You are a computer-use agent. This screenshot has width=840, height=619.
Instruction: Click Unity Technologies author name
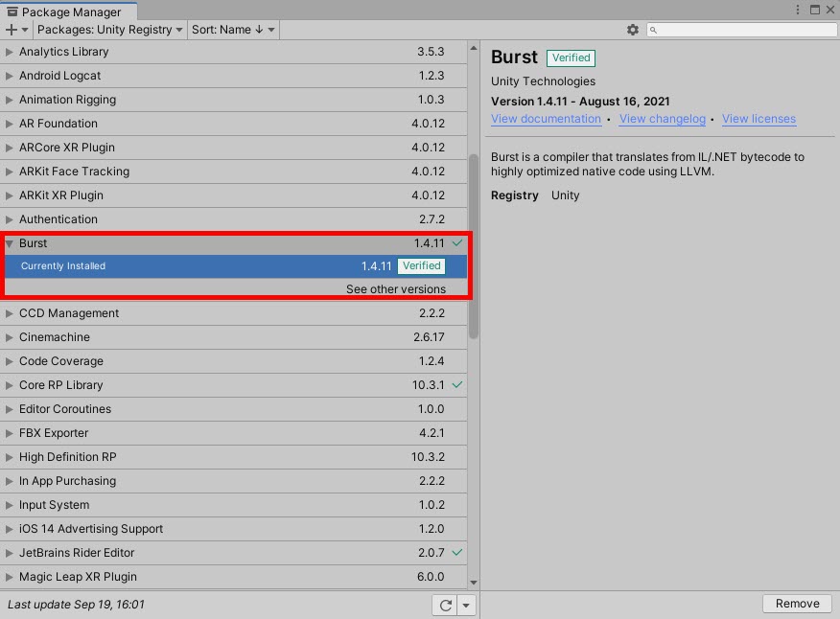543,81
